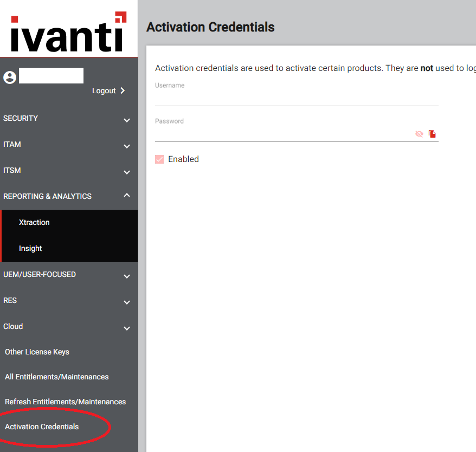Expand the Cloud section chevron
The image size is (476, 452).
126,328
